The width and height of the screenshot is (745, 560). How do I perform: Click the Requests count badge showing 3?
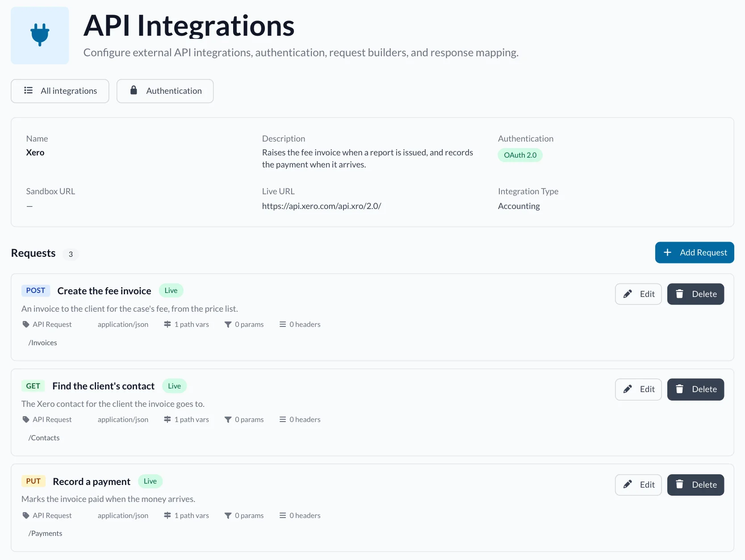pyautogui.click(x=71, y=254)
